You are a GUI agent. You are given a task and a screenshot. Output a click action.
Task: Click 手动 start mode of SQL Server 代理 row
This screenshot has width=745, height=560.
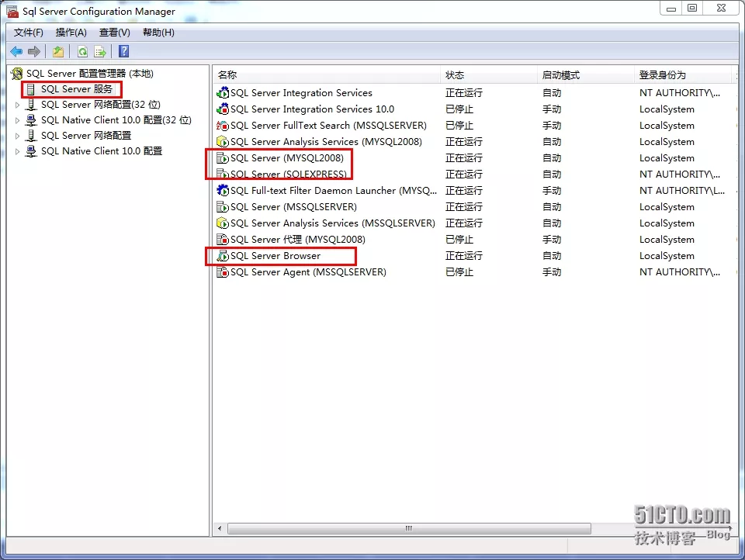(552, 240)
